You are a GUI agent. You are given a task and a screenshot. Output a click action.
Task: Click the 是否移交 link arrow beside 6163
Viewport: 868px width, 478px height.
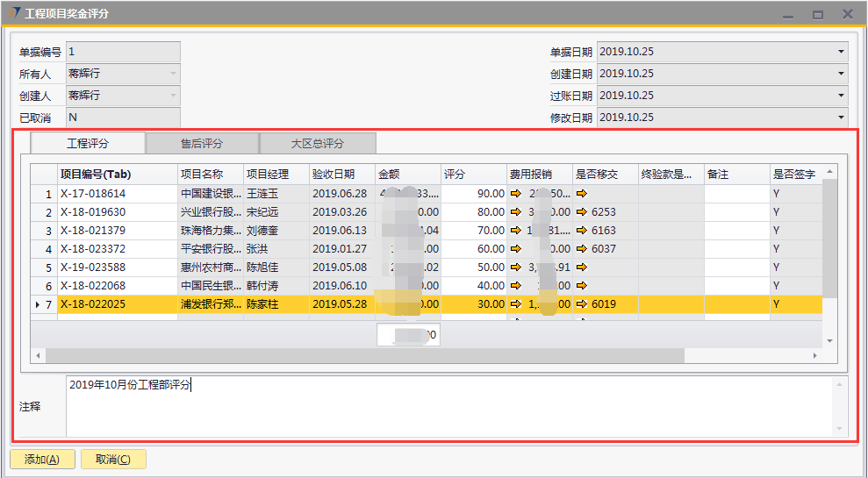pos(581,231)
